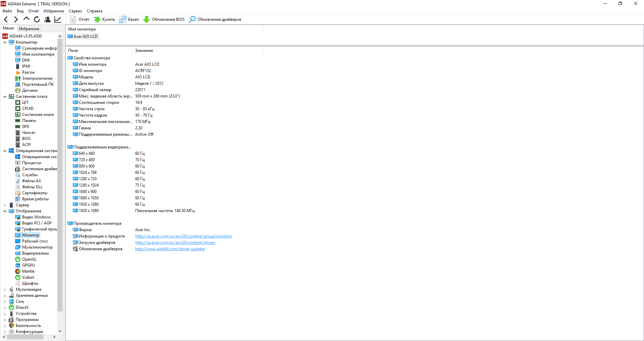Select the Mantle tree item
The height and width of the screenshot is (341, 644).
click(x=25, y=271)
